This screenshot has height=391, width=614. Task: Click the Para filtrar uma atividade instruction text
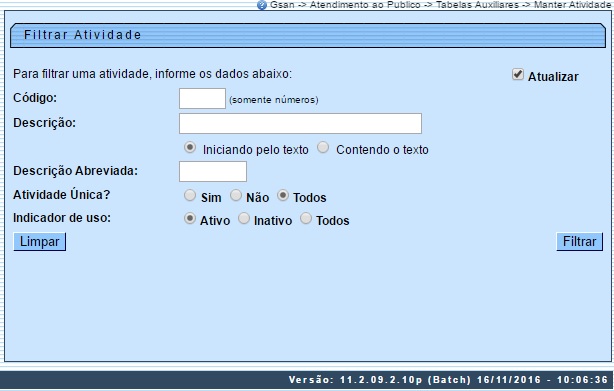point(152,74)
